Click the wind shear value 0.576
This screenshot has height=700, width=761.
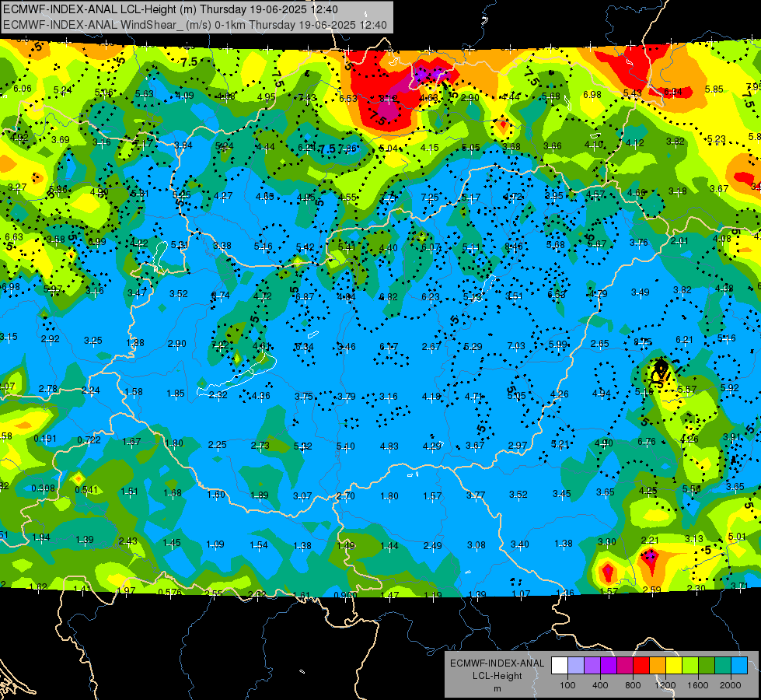click(170, 592)
